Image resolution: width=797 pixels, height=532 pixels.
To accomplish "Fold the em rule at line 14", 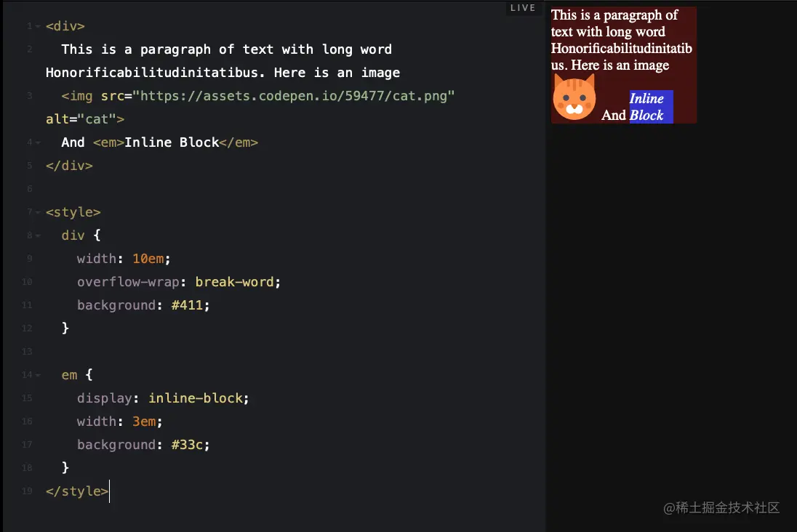I will click(38, 376).
